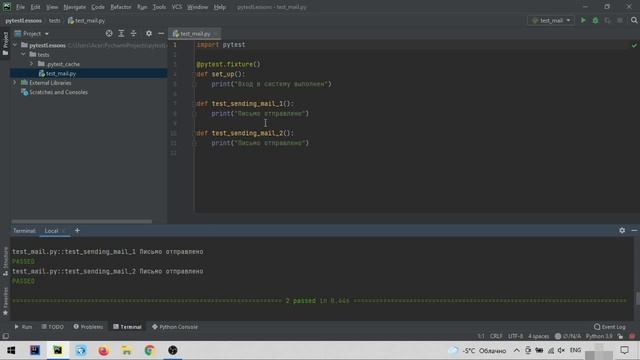Place cursor in the test_sending_mail_2 definition line
Screen dimensions: 640x360
(x=245, y=133)
